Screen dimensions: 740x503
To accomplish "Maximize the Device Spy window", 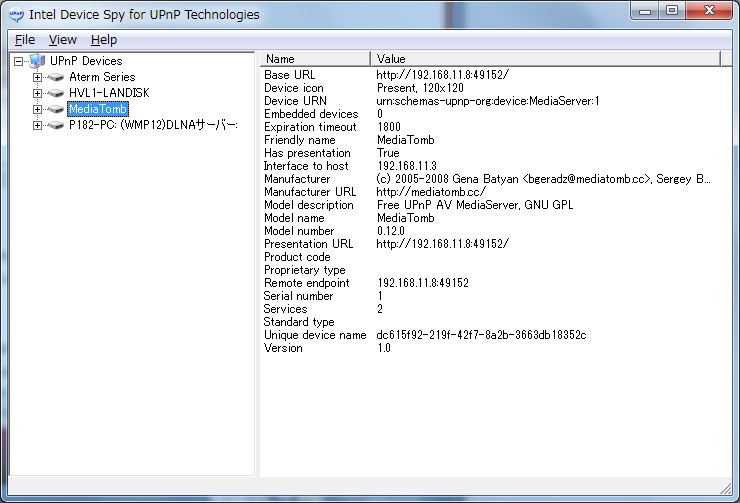I will tap(672, 11).
